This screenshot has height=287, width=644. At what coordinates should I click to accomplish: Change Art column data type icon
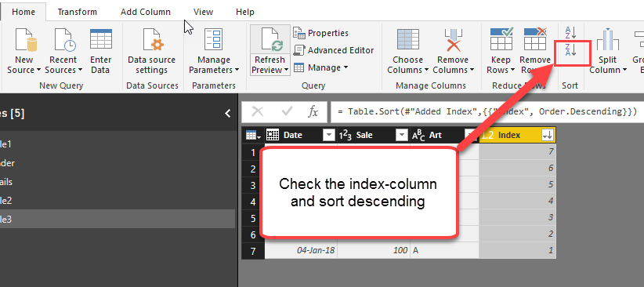(x=418, y=136)
